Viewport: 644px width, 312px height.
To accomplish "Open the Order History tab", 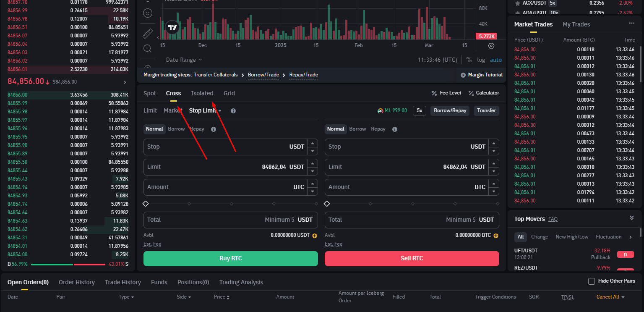I will point(77,282).
